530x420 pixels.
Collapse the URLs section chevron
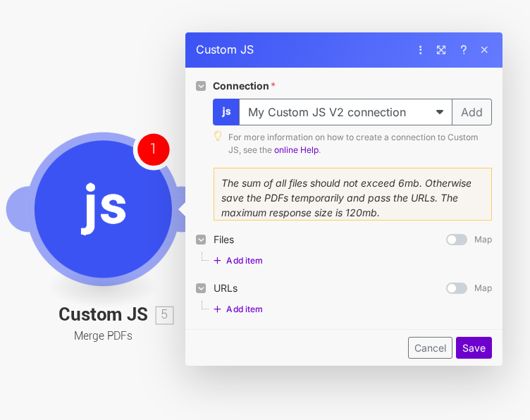(x=201, y=288)
